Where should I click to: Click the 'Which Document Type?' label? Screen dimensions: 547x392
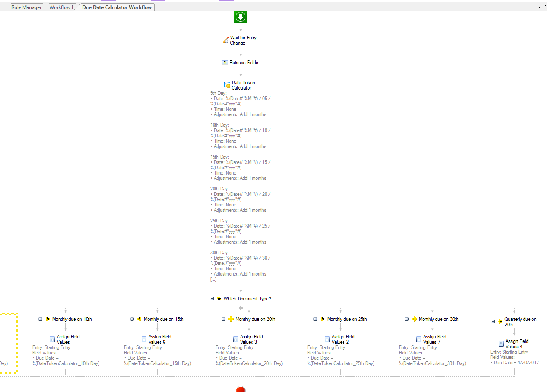click(x=248, y=299)
